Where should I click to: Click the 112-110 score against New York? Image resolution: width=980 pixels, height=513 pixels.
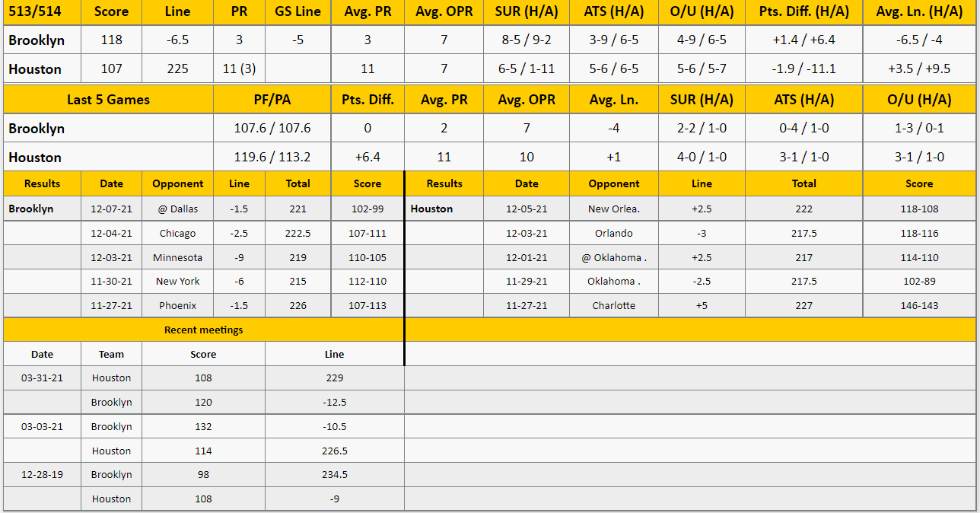point(367,281)
